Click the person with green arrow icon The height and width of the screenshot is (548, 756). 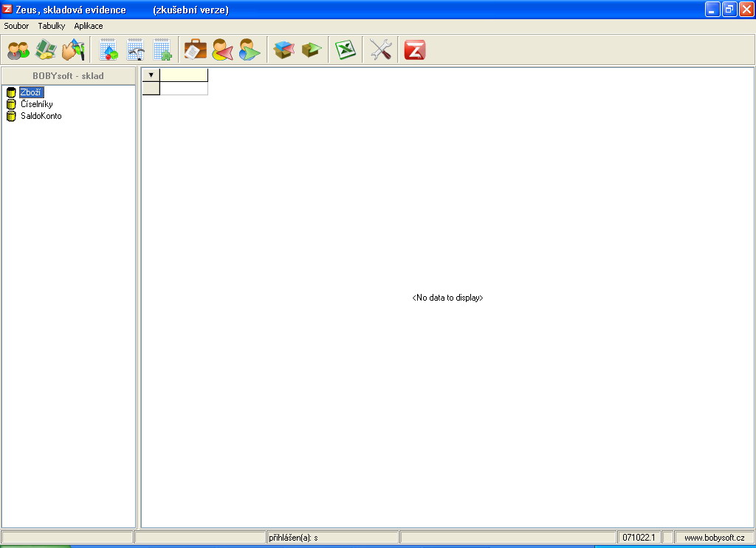(250, 49)
